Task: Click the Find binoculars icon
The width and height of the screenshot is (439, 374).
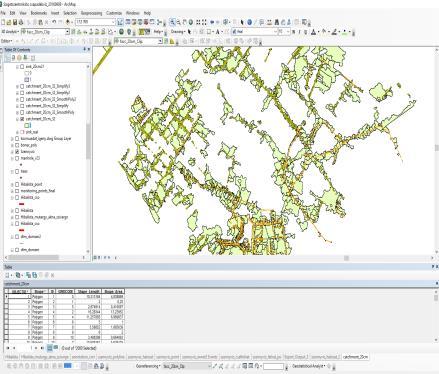Action: 276,22
